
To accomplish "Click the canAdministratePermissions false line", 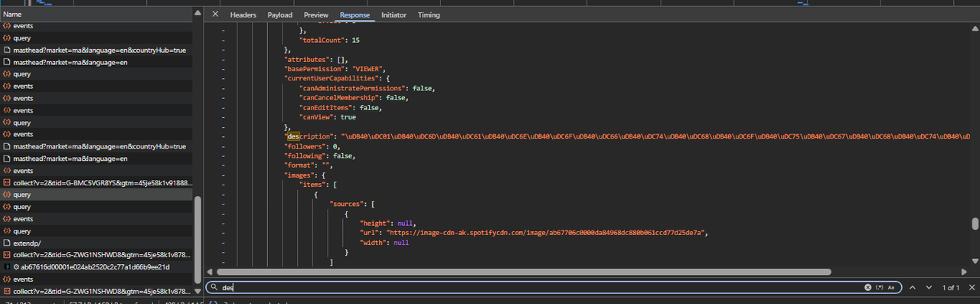I will coord(367,88).
